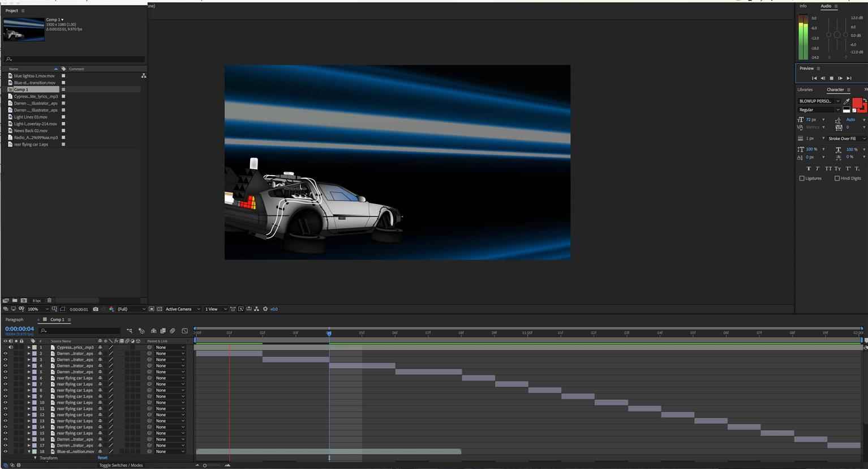This screenshot has width=868, height=469.
Task: Open the Active Camera dropdown
Action: tap(182, 309)
